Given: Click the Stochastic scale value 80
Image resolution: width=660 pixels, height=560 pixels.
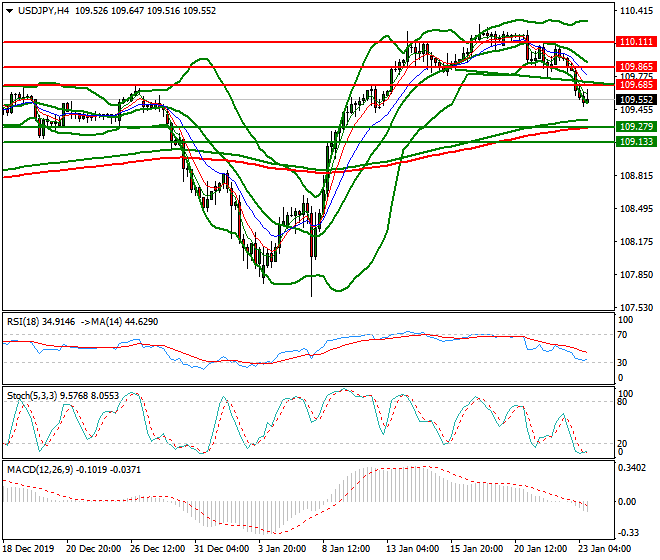Looking at the screenshot, I should tap(622, 401).
